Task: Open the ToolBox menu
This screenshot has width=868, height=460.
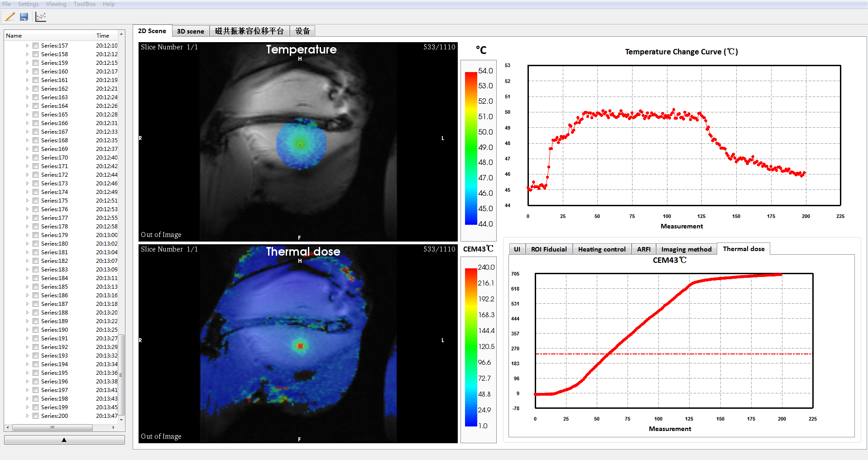Action: pyautogui.click(x=85, y=4)
